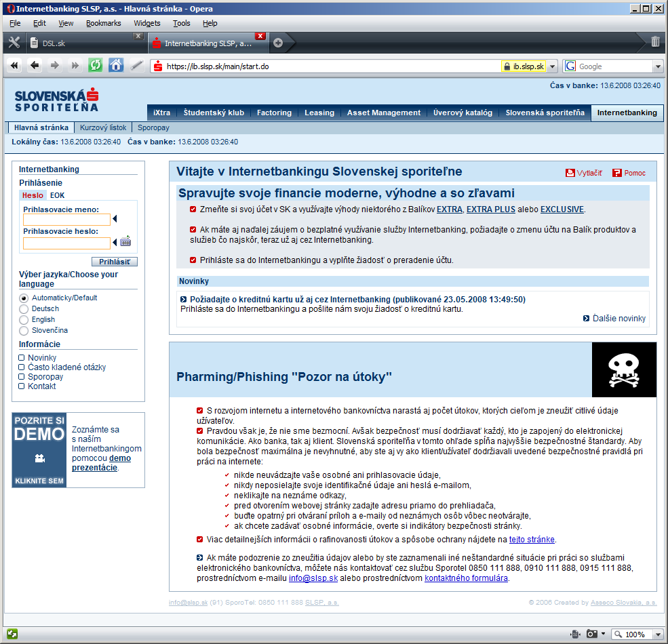Click the Fast Forward navigation button
Screen dimensions: 668x644
pyautogui.click(x=75, y=66)
